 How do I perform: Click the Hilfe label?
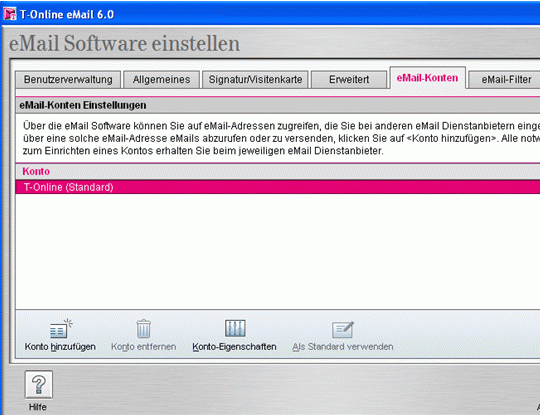pyautogui.click(x=38, y=407)
